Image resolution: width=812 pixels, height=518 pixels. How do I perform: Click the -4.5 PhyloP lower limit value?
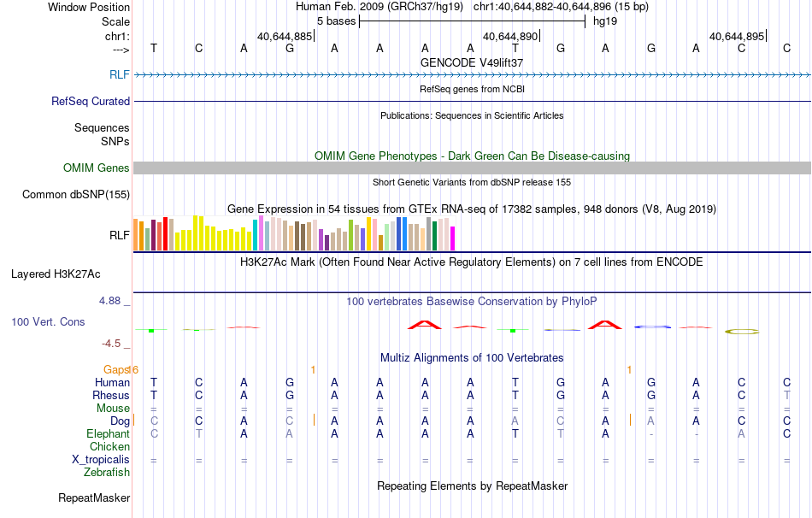pyautogui.click(x=111, y=344)
